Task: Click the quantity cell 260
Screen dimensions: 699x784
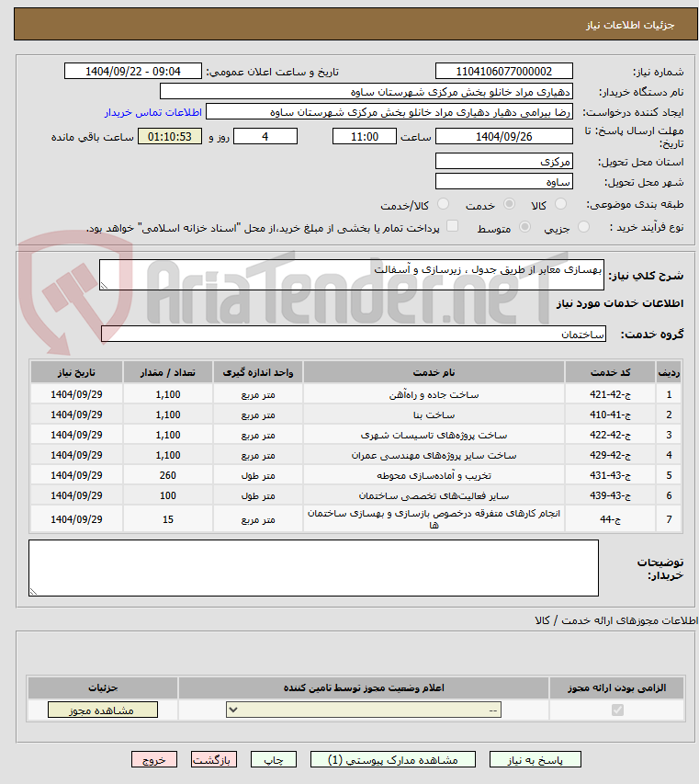Action: point(168,475)
